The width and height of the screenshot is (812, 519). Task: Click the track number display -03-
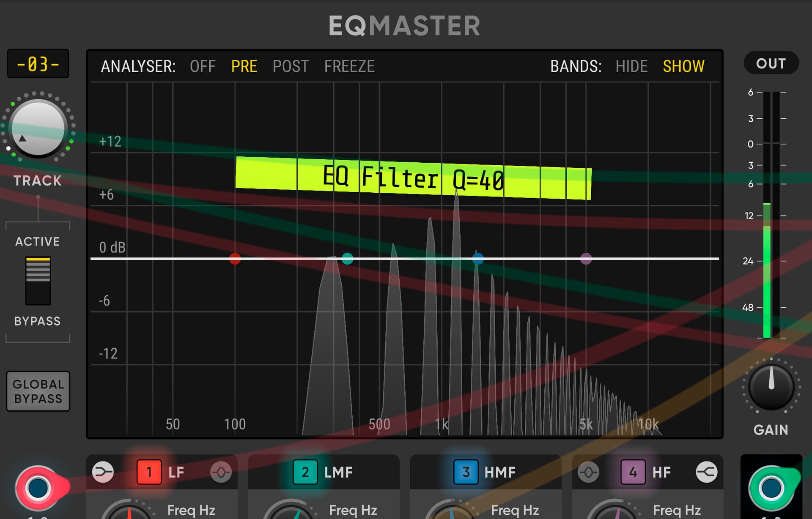pos(38,64)
